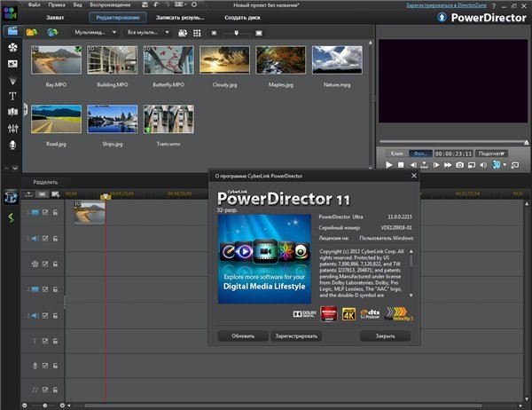Toggle enable checkbox for effect track
This screenshot has height=410, width=532.
[45, 264]
